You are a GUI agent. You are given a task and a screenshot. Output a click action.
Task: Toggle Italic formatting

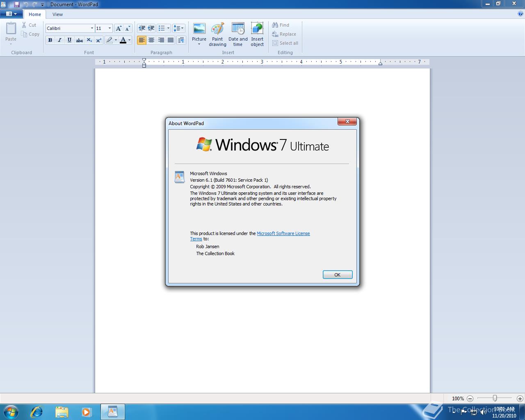(x=60, y=40)
